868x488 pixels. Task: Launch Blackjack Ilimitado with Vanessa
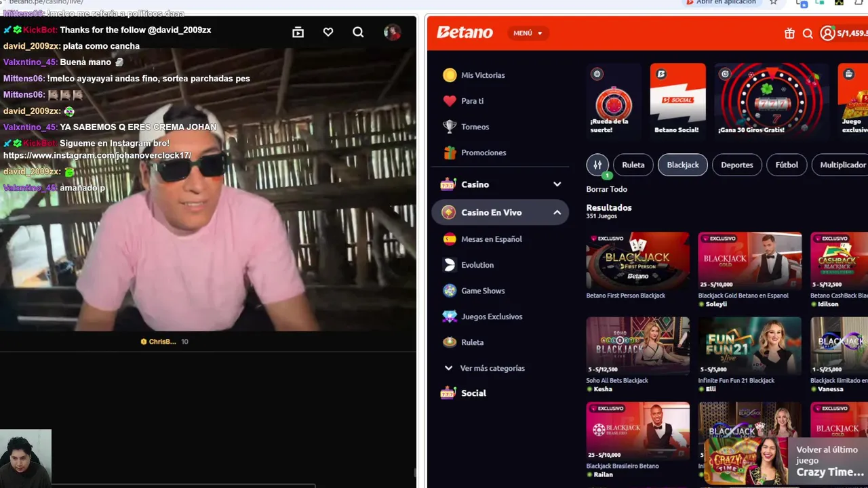click(840, 346)
